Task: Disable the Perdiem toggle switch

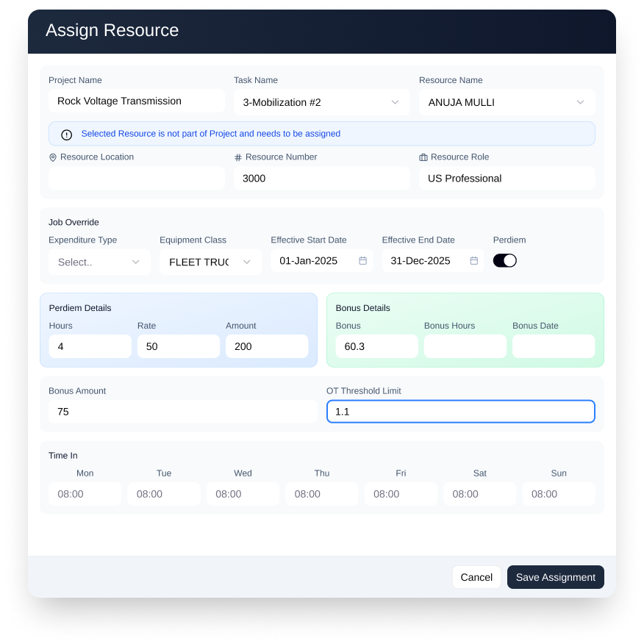Action: (505, 260)
